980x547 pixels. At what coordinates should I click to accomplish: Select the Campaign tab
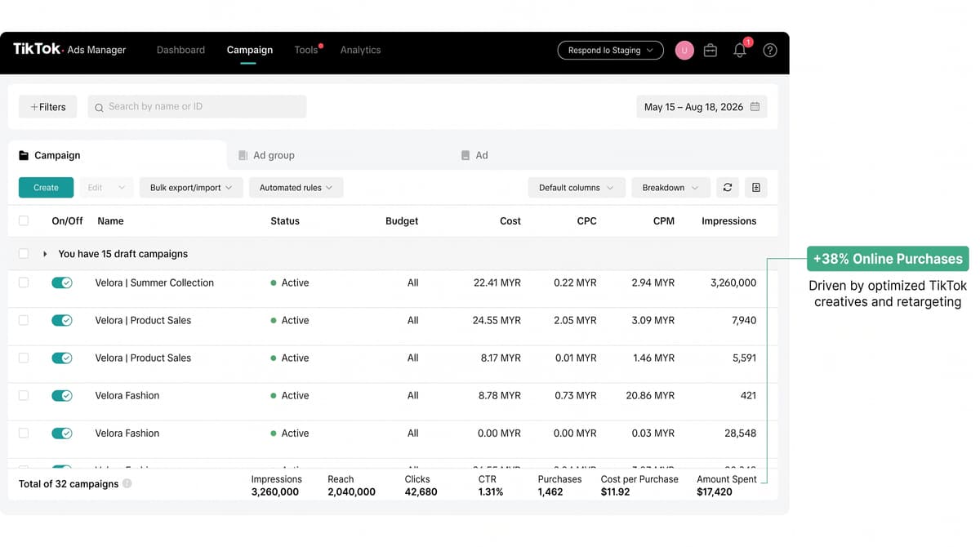click(x=118, y=155)
